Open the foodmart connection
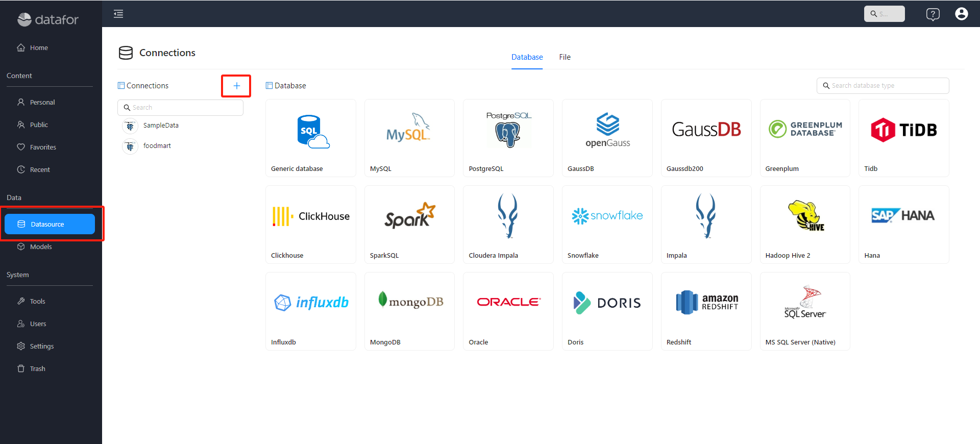 point(157,146)
